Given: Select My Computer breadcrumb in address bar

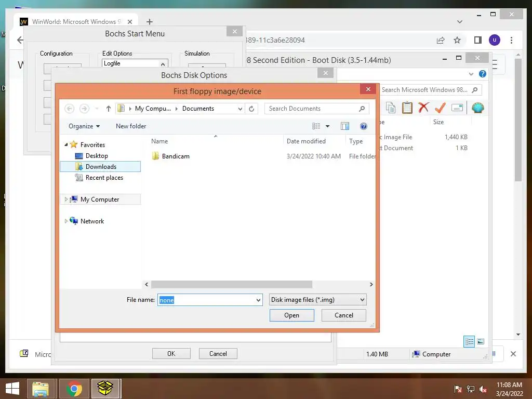Looking at the screenshot, I should pyautogui.click(x=153, y=109).
